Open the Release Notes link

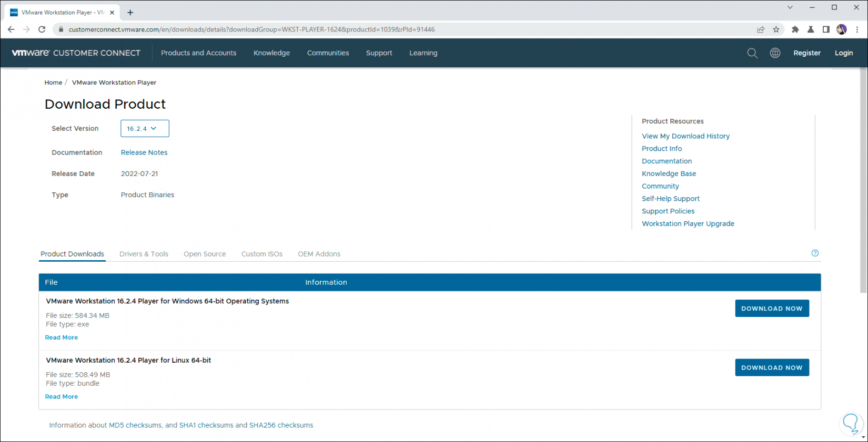click(x=144, y=152)
